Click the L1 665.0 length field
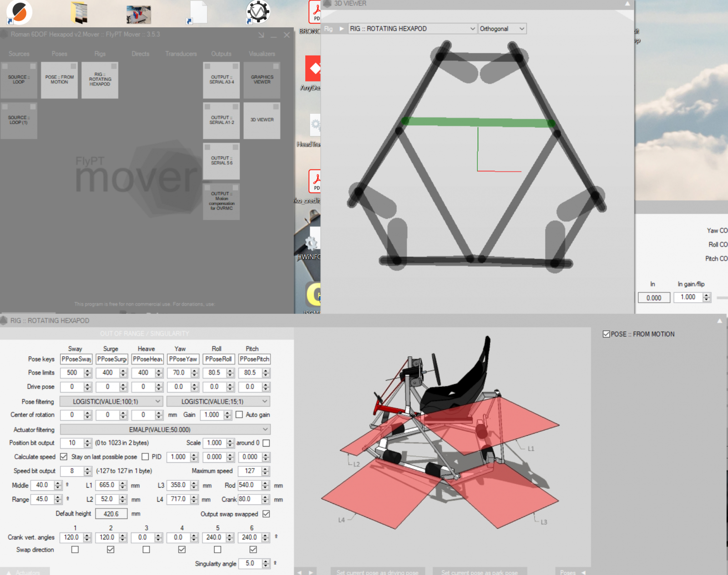 107,485
